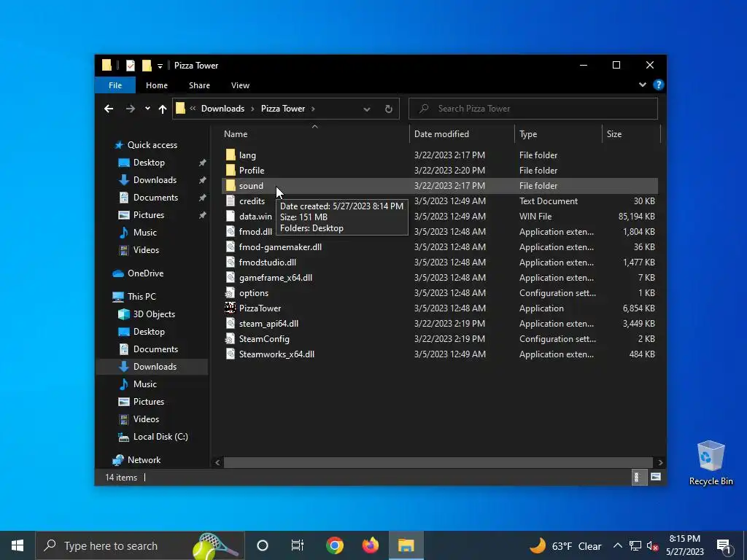The width and height of the screenshot is (747, 560).
Task: Open 3D Objects under This PC
Action: click(154, 314)
